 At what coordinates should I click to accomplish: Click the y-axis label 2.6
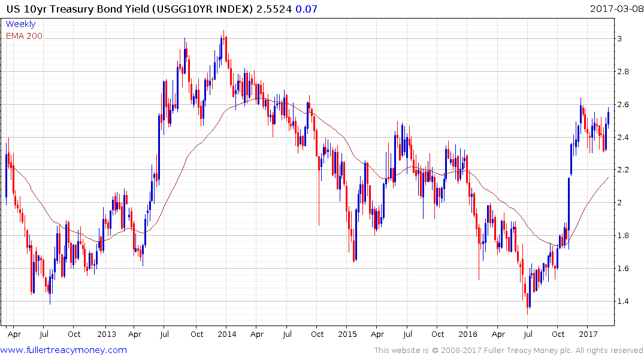(623, 104)
